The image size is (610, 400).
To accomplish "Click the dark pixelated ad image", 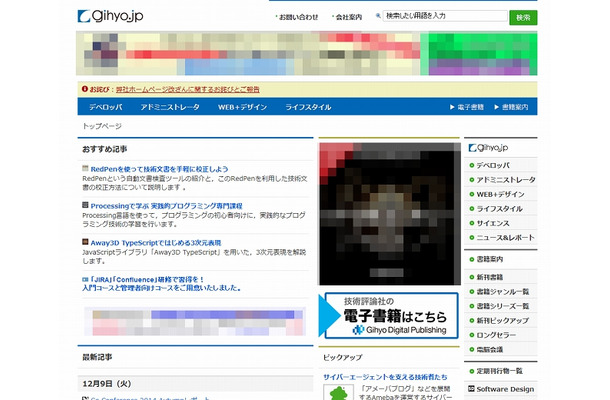I will pyautogui.click(x=389, y=214).
